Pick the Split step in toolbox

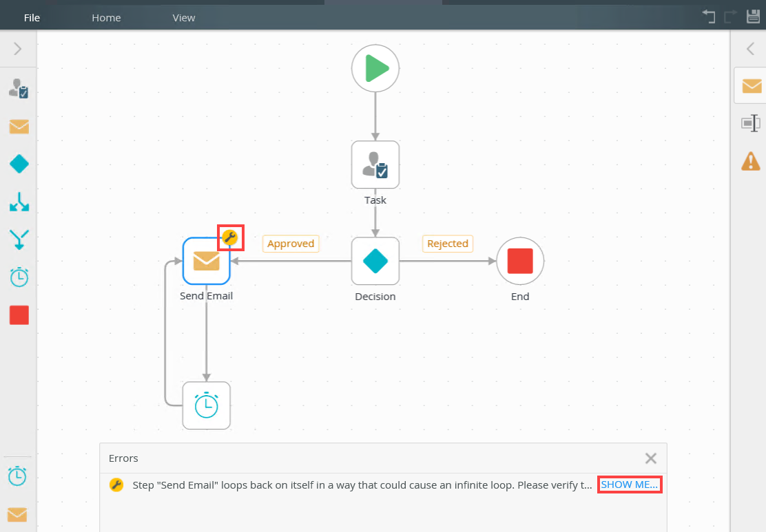coord(19,202)
